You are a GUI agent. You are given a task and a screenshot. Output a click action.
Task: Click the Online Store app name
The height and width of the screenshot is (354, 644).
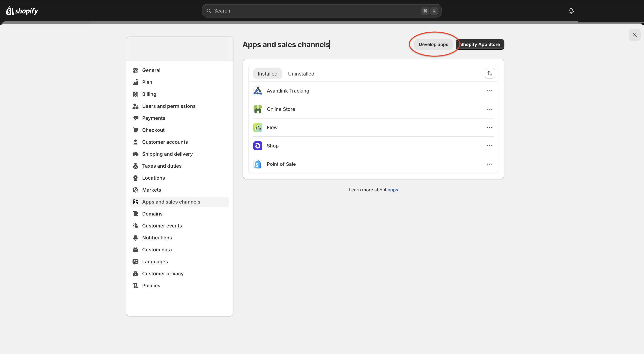281,109
